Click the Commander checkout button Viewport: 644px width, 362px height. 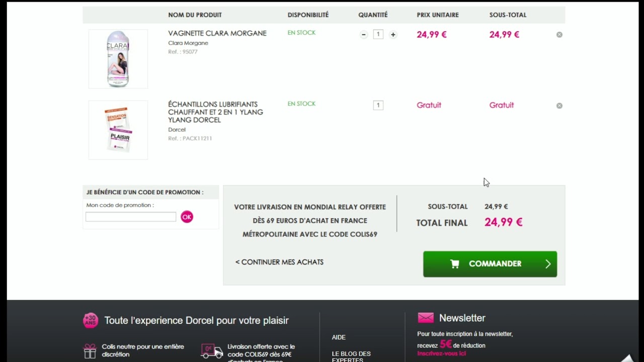pyautogui.click(x=490, y=264)
